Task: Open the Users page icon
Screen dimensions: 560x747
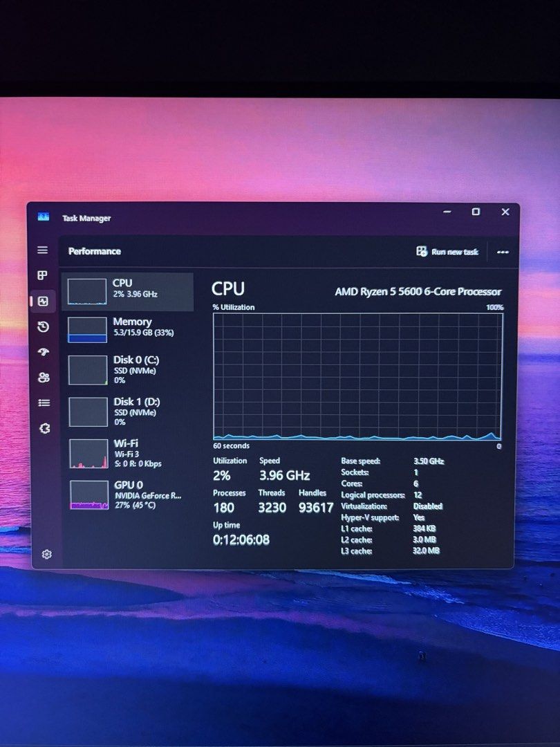Action: coord(44,378)
